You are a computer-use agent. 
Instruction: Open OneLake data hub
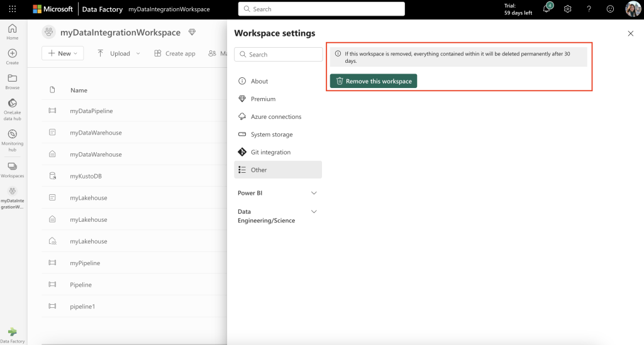coord(13,109)
